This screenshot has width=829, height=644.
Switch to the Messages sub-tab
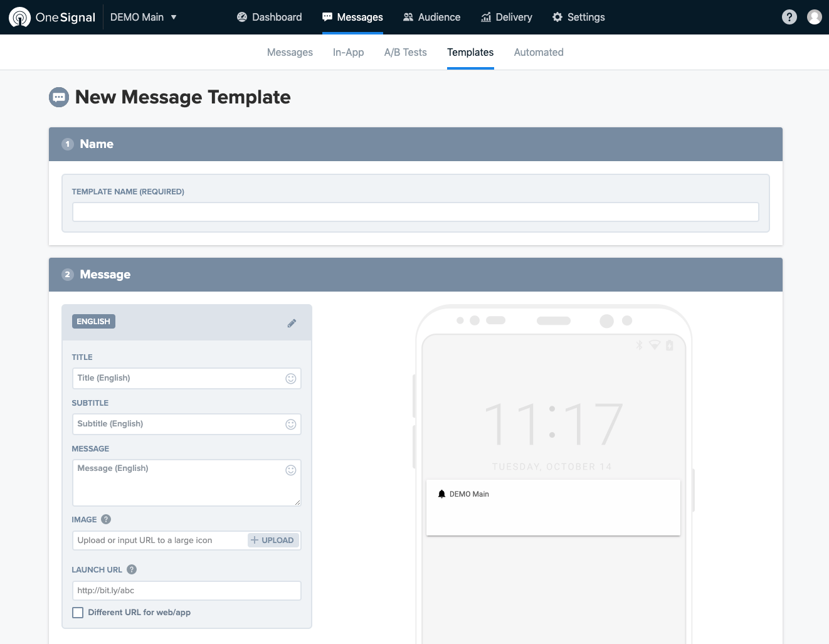coord(290,52)
